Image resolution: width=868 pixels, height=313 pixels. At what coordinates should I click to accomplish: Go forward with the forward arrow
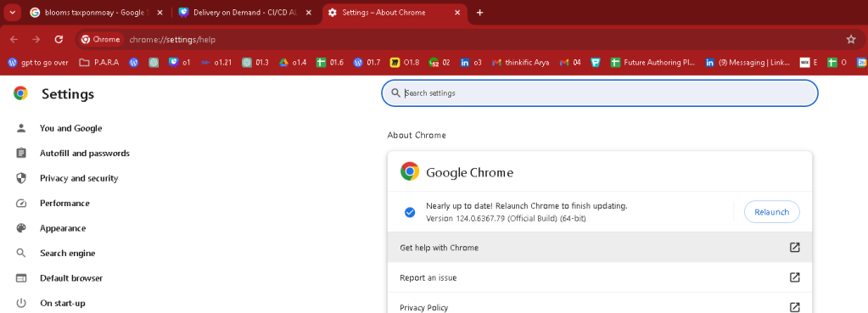point(36,39)
